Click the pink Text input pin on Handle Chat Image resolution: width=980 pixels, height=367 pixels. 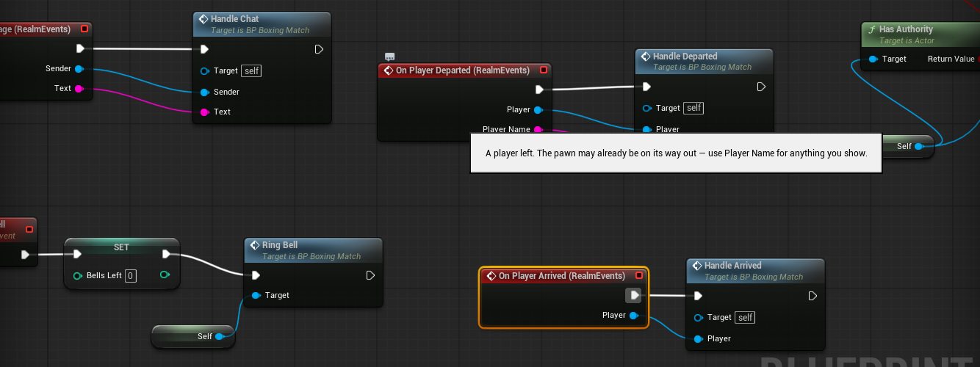point(205,112)
